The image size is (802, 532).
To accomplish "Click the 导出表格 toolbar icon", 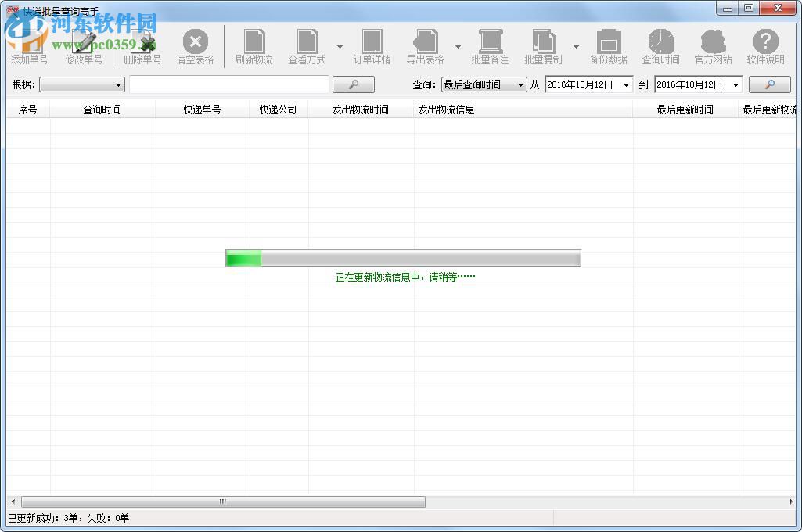I will click(425, 46).
